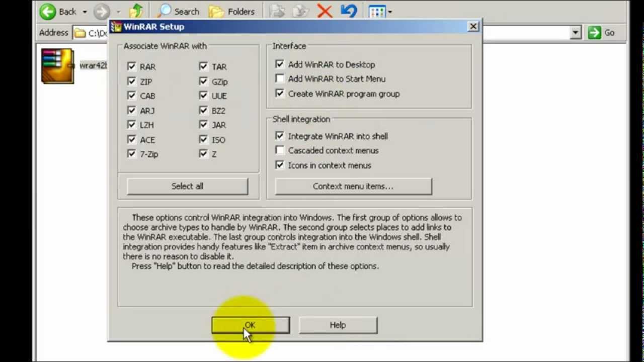Toggle the 7-Zip association checkbox

pos(132,154)
